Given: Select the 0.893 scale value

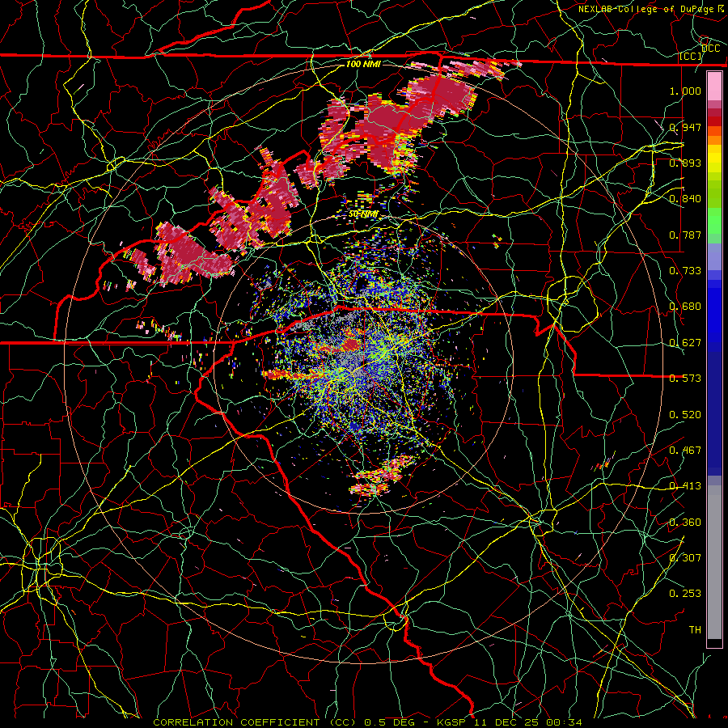Looking at the screenshot, I should click(x=685, y=163).
